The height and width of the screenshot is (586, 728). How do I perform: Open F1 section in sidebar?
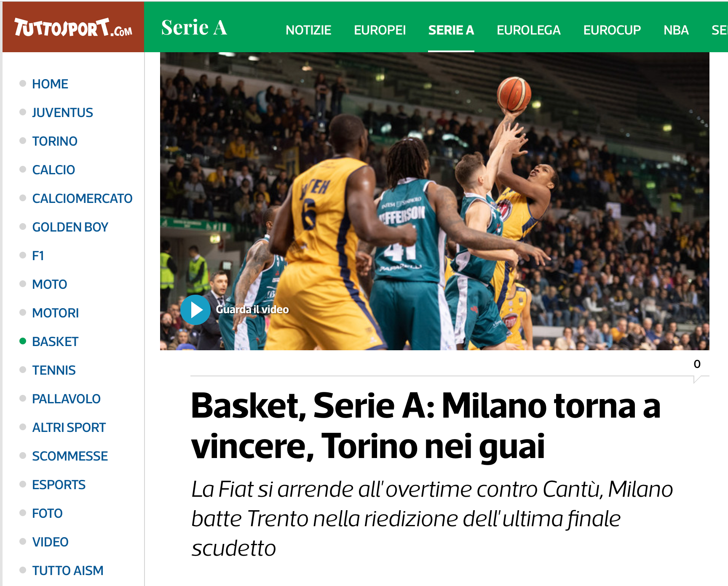tap(38, 256)
